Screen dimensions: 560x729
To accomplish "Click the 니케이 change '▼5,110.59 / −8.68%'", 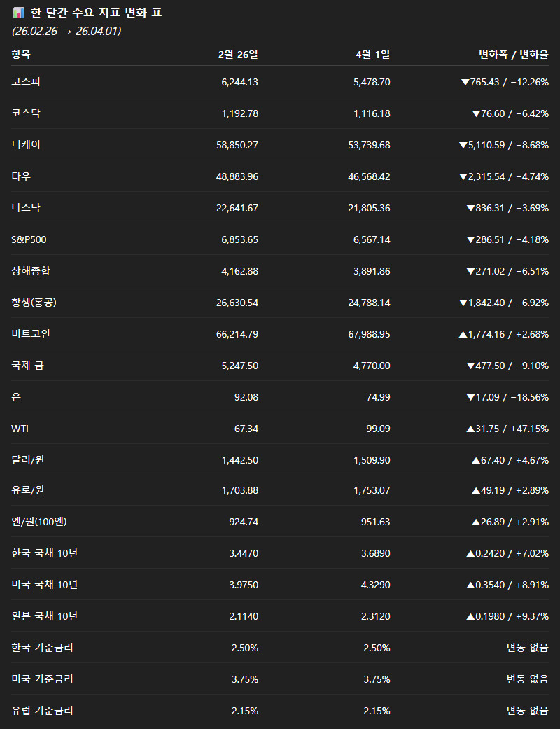I will tap(504, 145).
